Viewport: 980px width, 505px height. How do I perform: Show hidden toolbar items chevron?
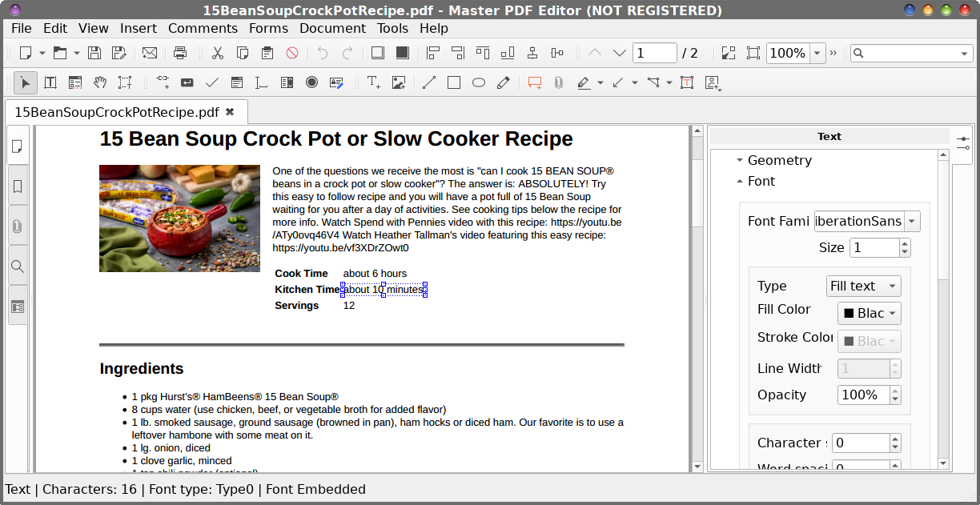pyautogui.click(x=833, y=53)
